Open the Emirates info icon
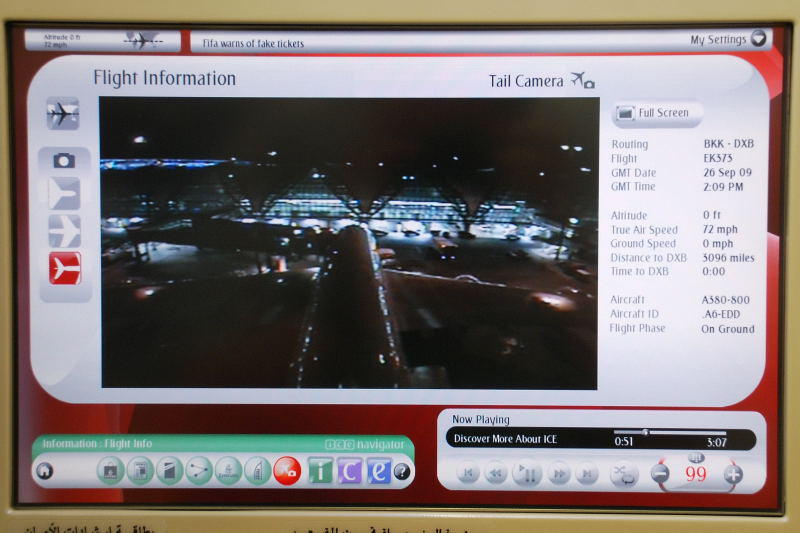 coord(228,471)
